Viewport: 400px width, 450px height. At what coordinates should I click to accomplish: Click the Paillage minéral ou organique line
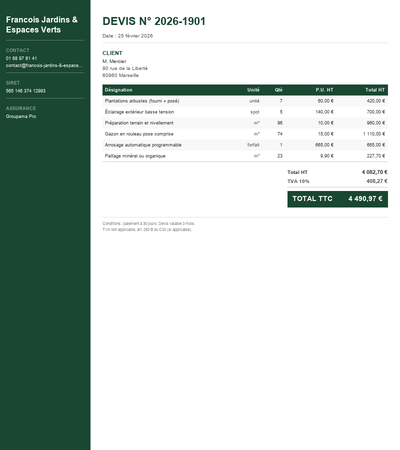pos(245,156)
